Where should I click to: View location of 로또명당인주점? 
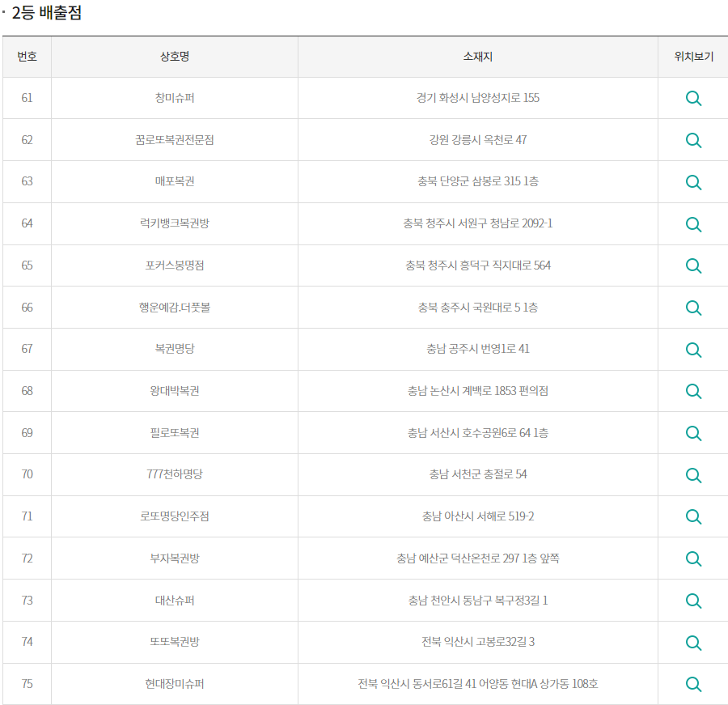point(693,516)
